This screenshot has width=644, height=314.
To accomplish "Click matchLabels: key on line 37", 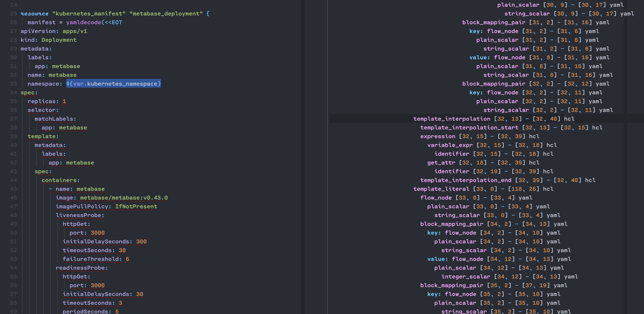I will coord(55,119).
